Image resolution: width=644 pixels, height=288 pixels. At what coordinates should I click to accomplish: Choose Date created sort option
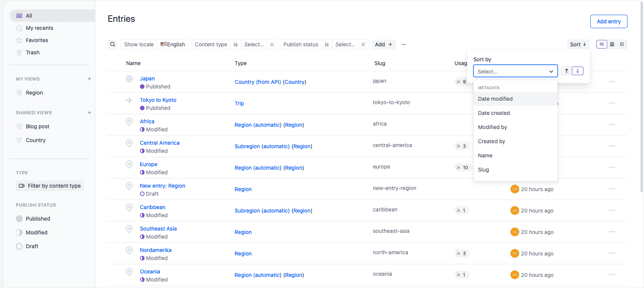[515, 113]
